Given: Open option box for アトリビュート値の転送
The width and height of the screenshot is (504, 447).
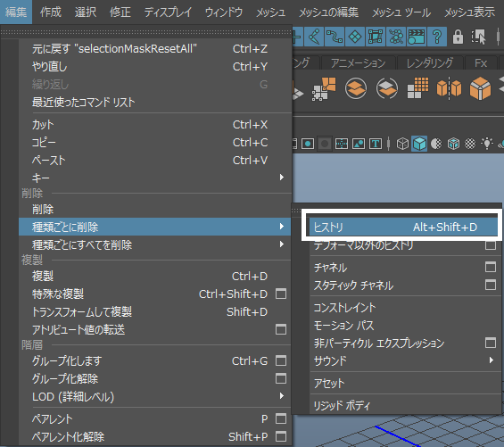Looking at the screenshot, I should 281,329.
